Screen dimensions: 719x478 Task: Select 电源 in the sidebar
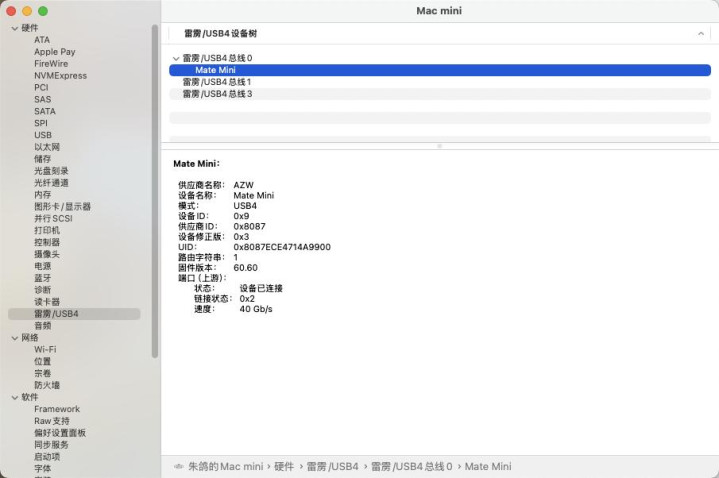point(42,267)
